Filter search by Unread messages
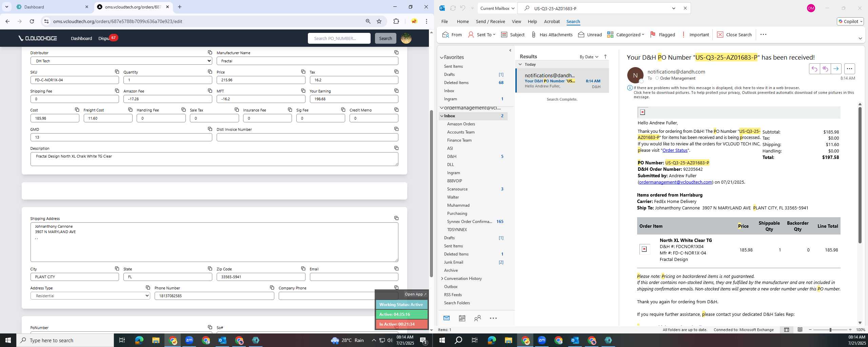This screenshot has height=347, width=868. coord(590,35)
